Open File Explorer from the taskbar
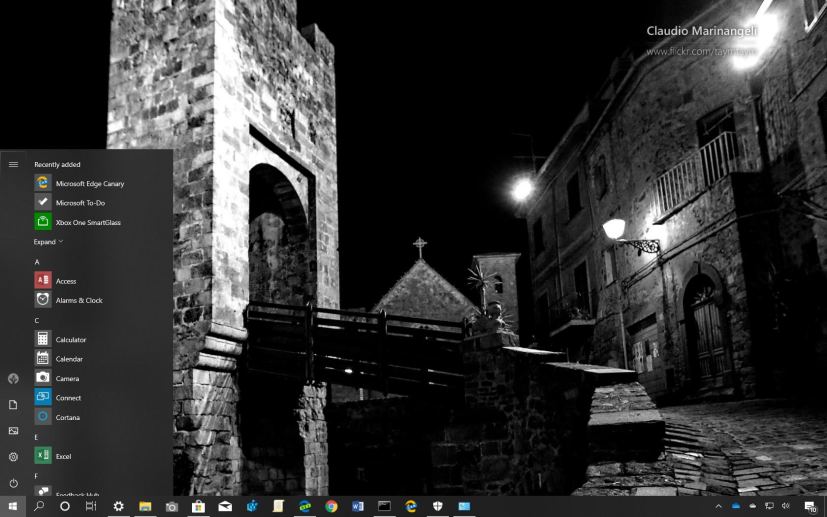Screen dimensions: 827x517 click(145, 506)
